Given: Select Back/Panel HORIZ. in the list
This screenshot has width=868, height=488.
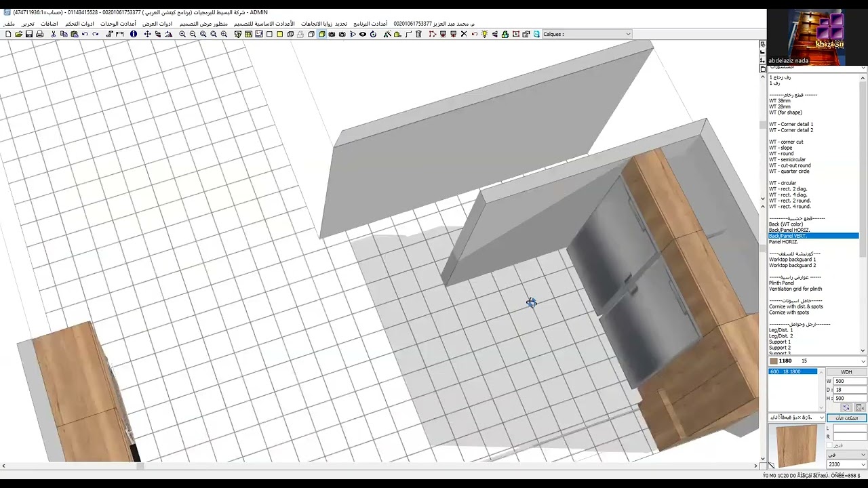Looking at the screenshot, I should point(789,230).
